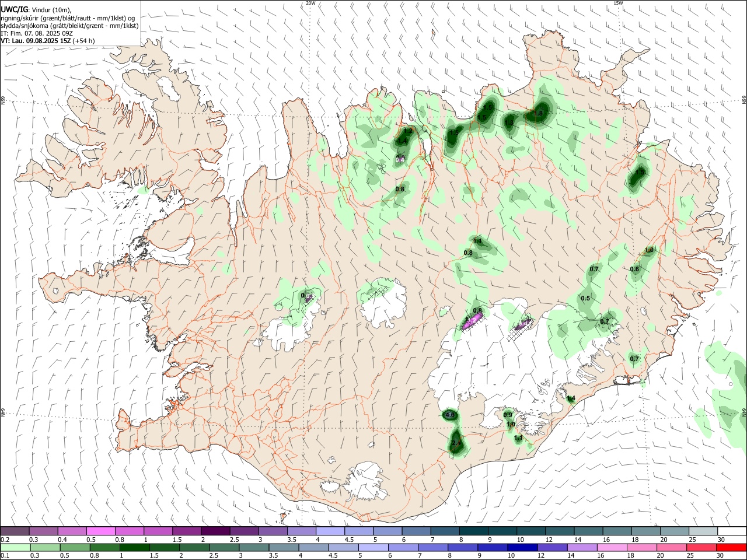Click the '2.4' precipitation value in the south

coord(457,443)
